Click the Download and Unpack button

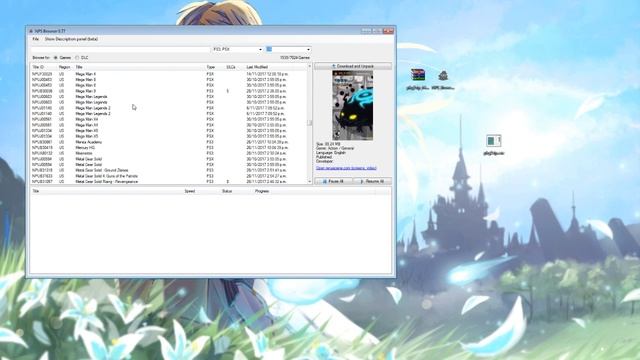click(353, 66)
